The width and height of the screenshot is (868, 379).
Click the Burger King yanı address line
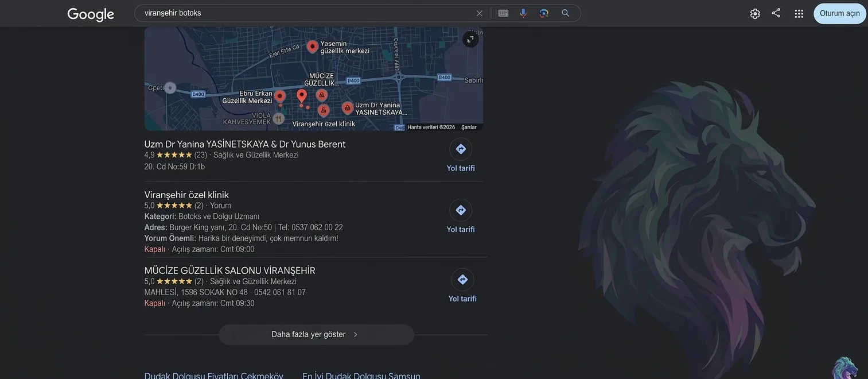click(244, 227)
